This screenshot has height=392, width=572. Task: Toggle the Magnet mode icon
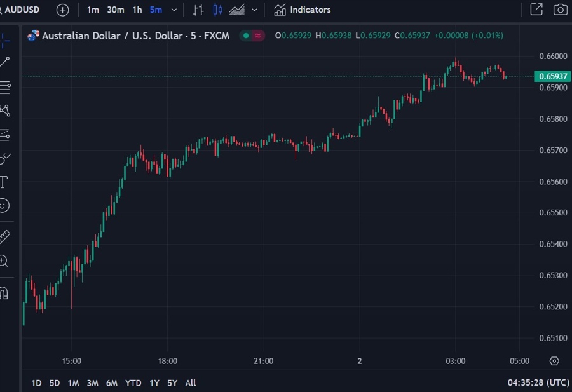coord(4,293)
